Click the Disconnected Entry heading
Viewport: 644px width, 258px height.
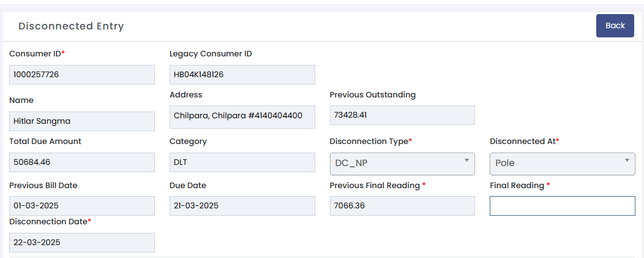click(x=71, y=26)
